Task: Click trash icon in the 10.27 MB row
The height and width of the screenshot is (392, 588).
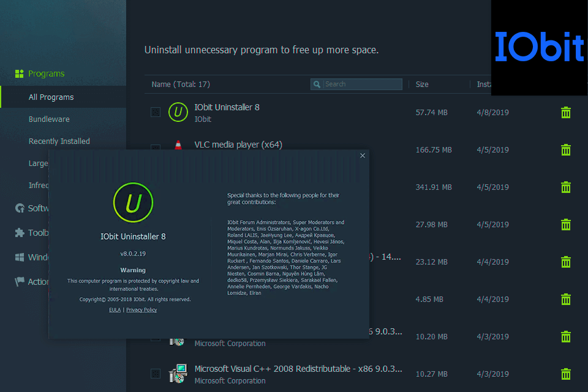Action: point(565,374)
